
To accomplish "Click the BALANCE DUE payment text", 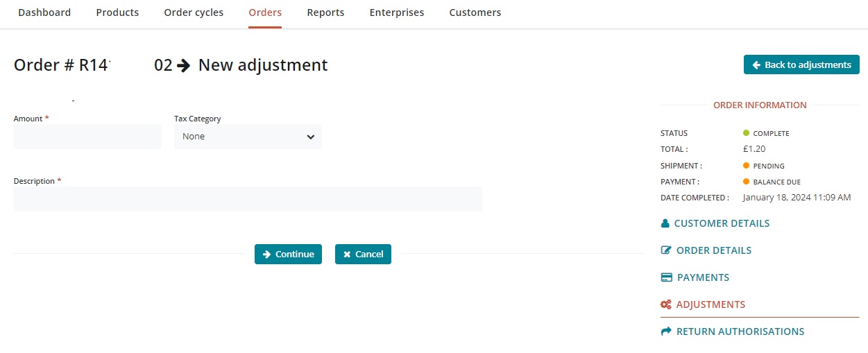I will 777,182.
